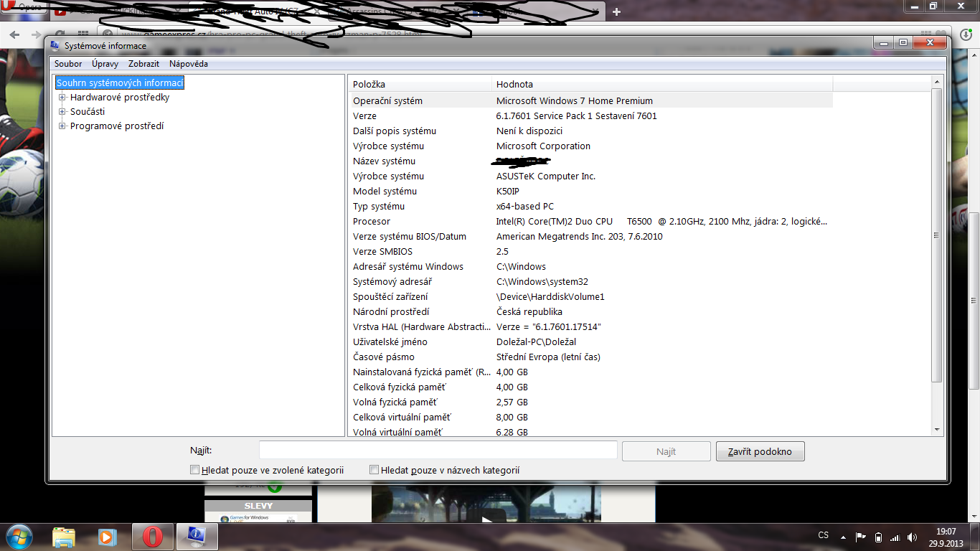Open Opera's Speed Dial grid icon

click(x=83, y=34)
